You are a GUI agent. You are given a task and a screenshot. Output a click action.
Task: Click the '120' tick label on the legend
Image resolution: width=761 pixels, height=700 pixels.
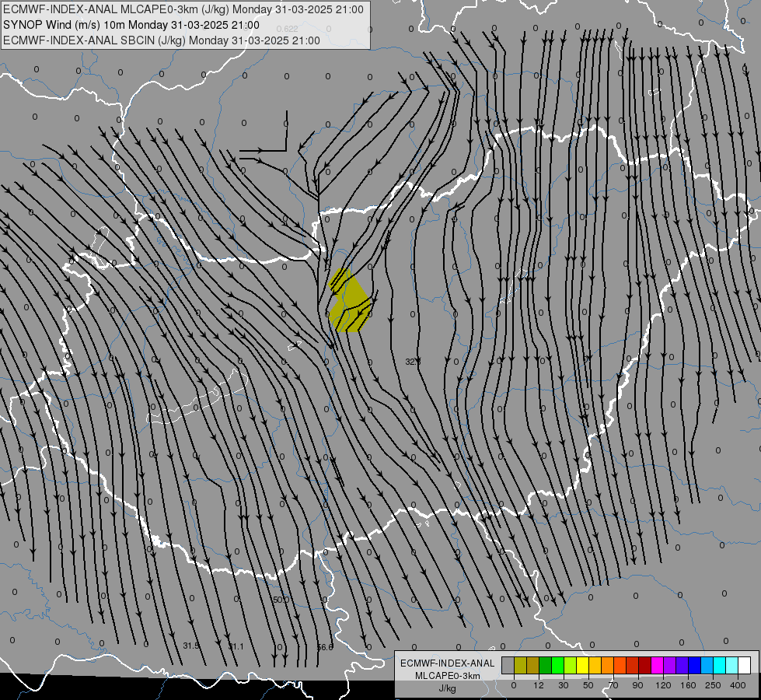coord(663,685)
